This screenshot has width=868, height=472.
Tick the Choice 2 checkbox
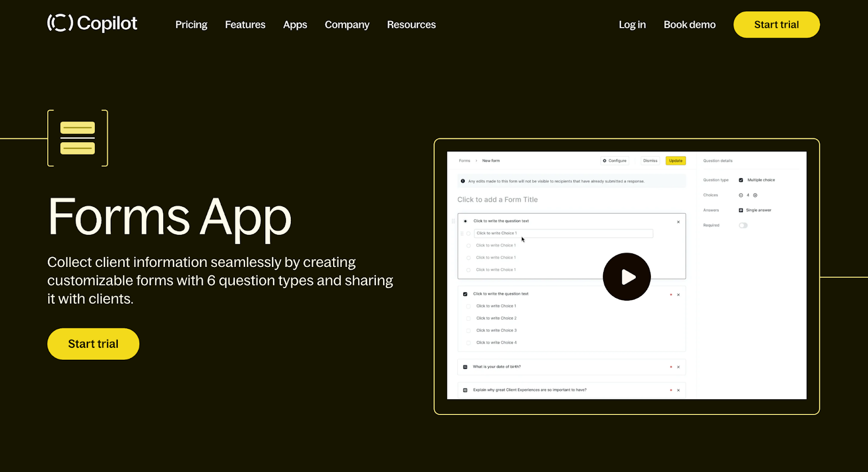[x=468, y=318]
